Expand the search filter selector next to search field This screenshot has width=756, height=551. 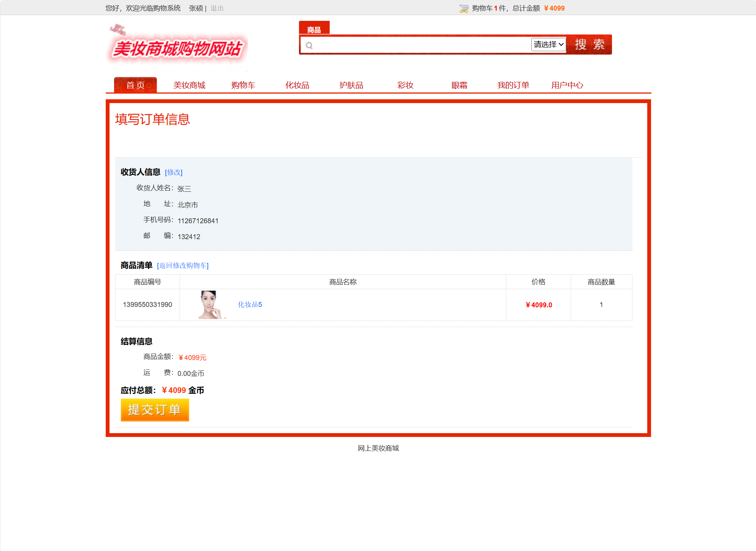click(x=548, y=44)
